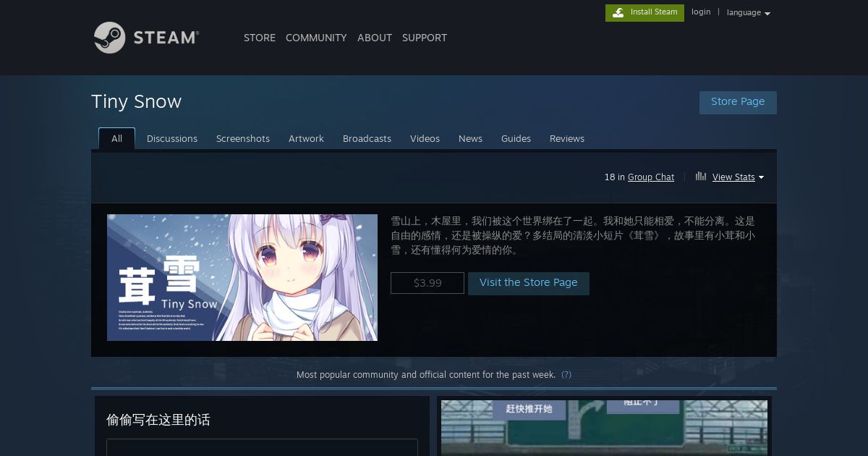Click the View Stats bar chart icon

click(700, 176)
